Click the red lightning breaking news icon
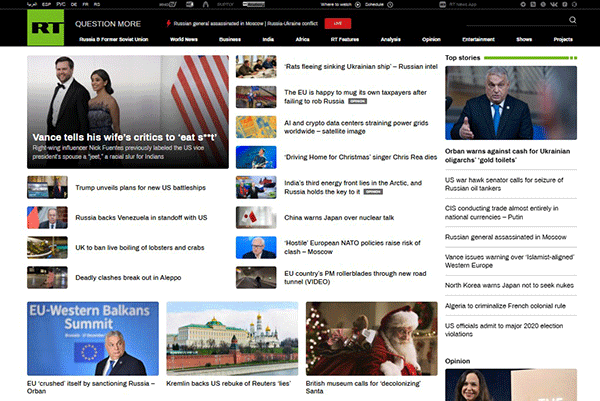 click(x=165, y=21)
